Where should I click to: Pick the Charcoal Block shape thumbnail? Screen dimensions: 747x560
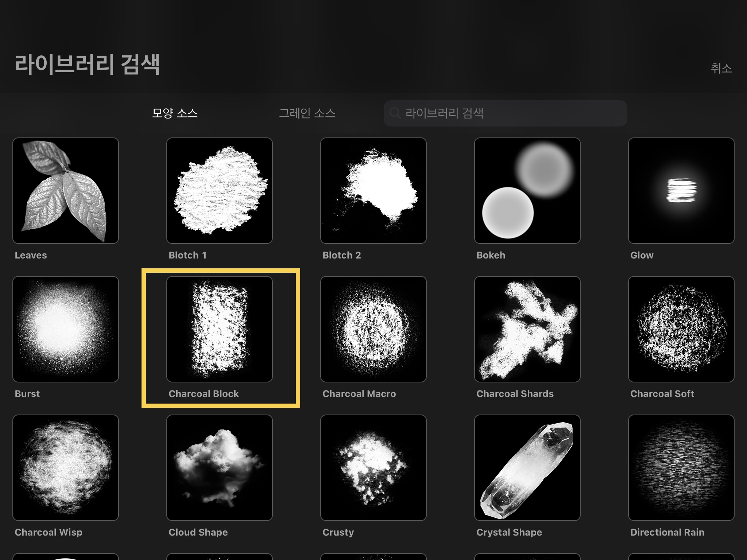coord(220,329)
